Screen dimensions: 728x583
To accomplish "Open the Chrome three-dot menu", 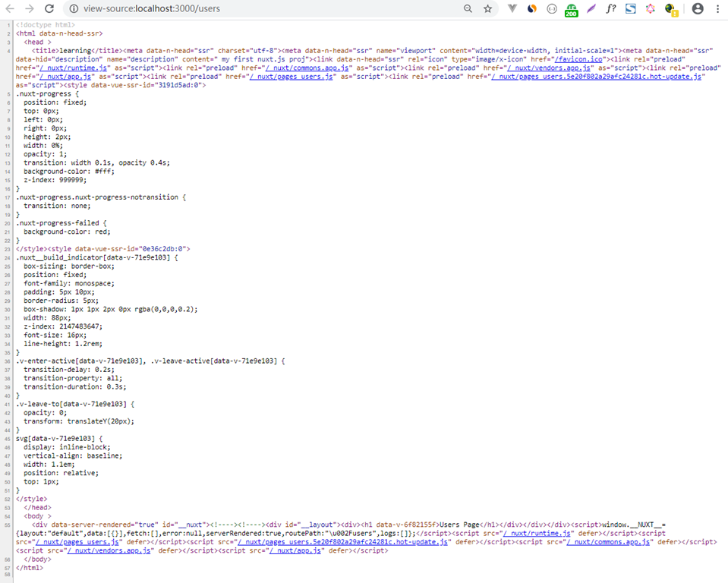I will tap(717, 8).
